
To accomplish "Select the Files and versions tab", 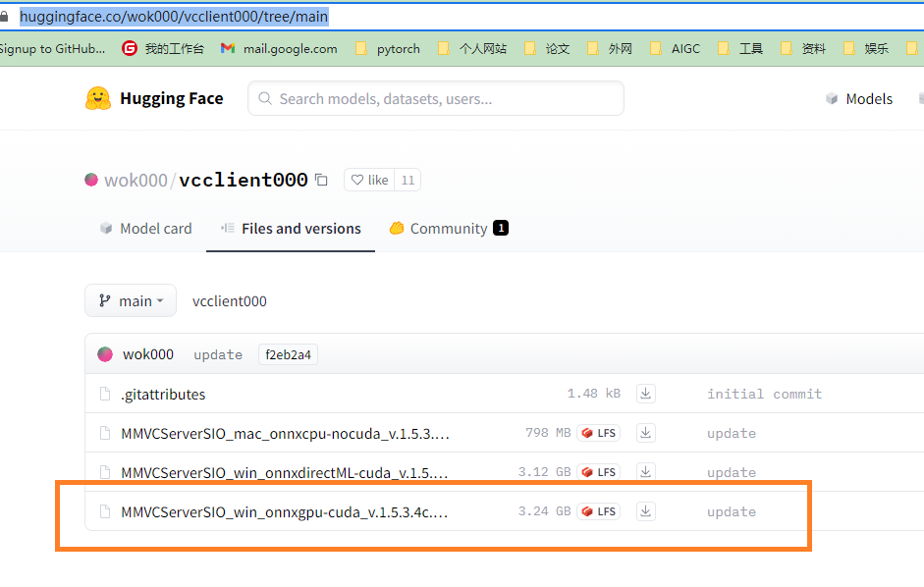I will (291, 229).
